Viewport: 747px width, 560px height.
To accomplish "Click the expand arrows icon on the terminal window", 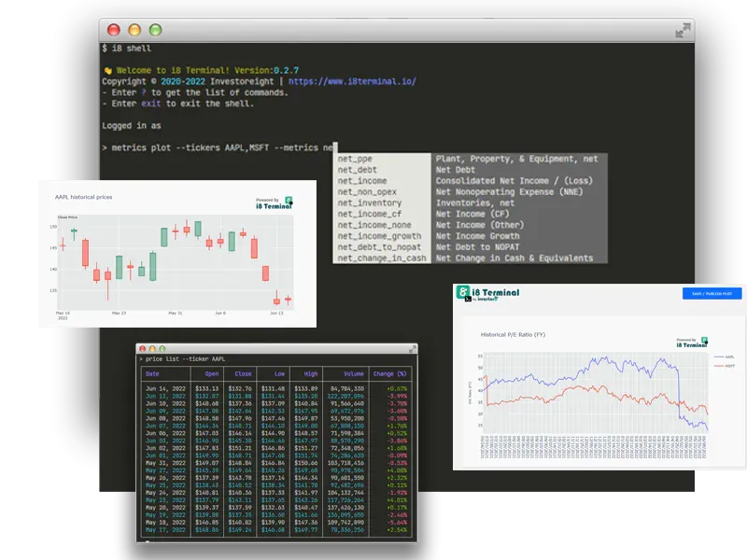I will tap(683, 30).
